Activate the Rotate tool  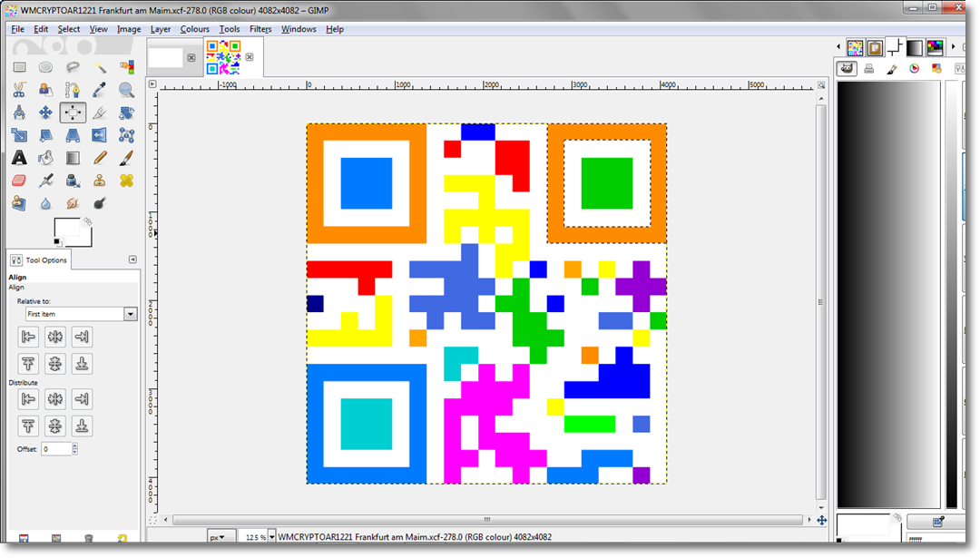(x=126, y=113)
